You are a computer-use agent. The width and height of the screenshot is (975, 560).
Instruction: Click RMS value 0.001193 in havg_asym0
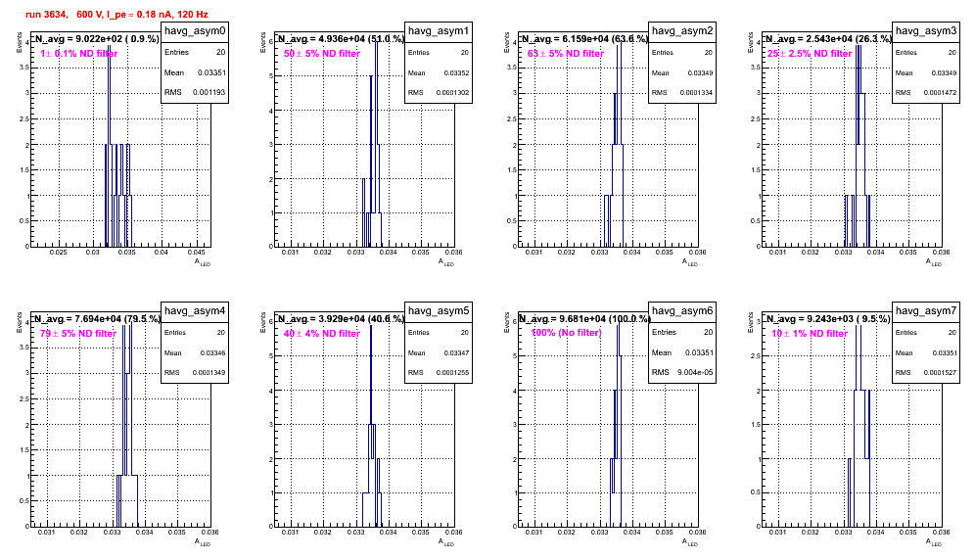210,92
